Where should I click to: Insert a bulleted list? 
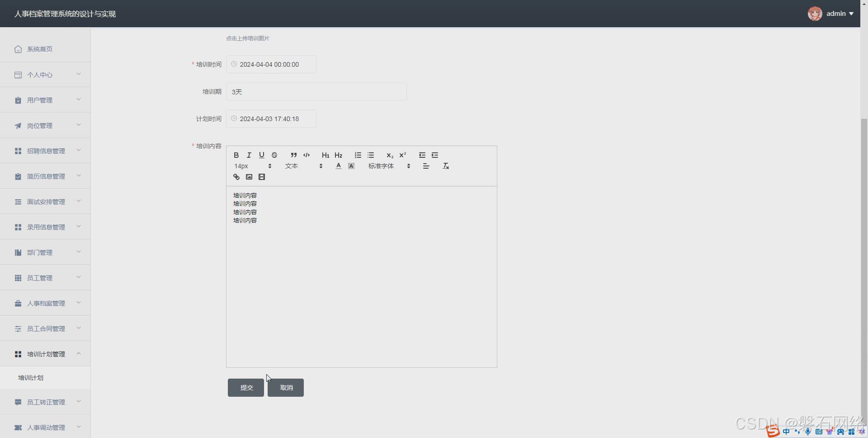(x=370, y=155)
